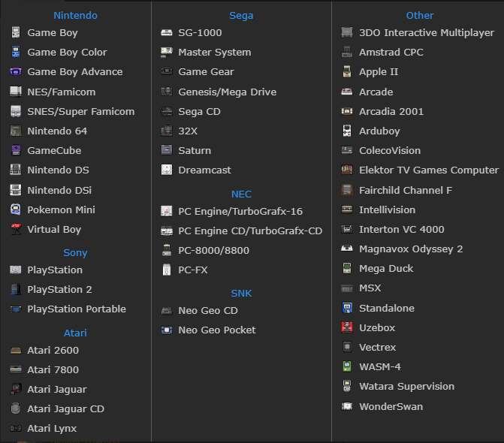Open Arcadia 2001 link
The image size is (504, 443).
click(391, 111)
